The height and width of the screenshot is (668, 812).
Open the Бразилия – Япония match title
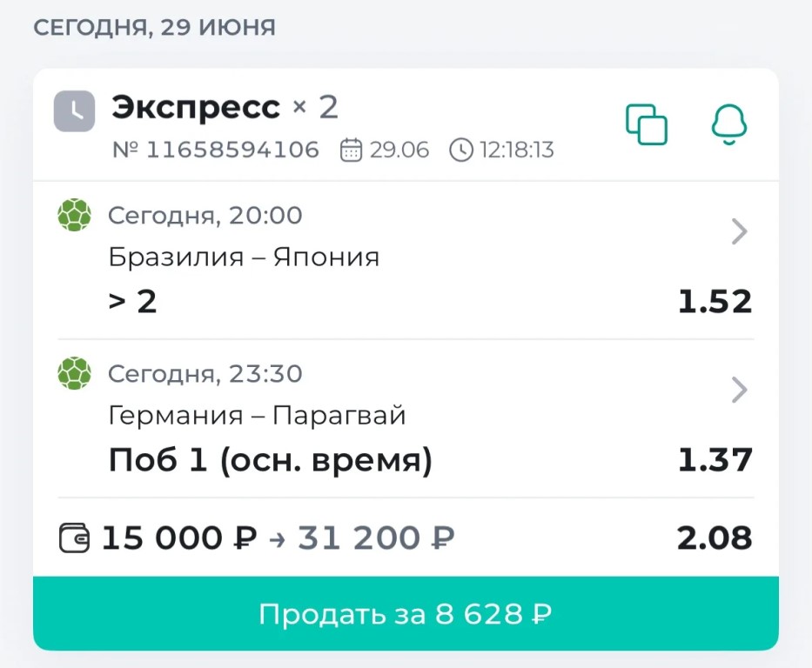point(244,257)
